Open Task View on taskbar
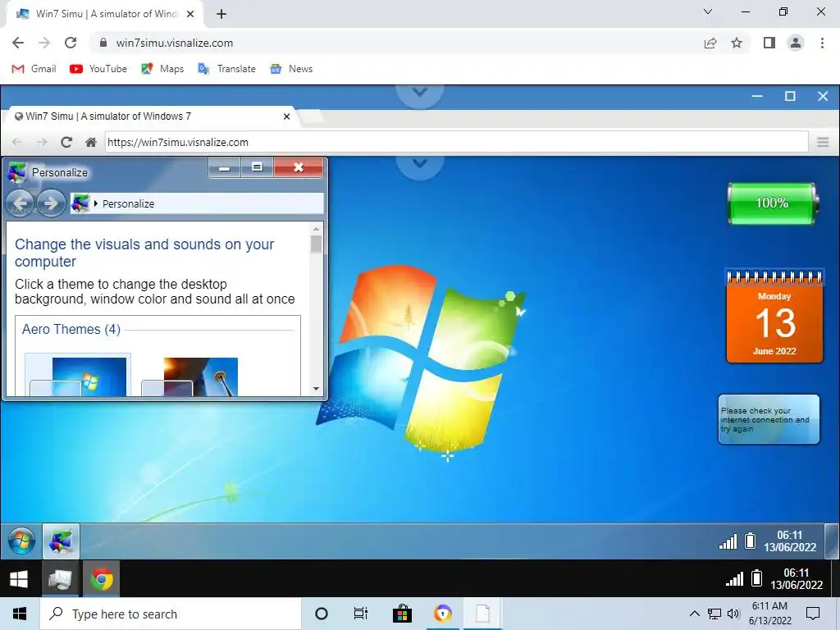 [361, 614]
